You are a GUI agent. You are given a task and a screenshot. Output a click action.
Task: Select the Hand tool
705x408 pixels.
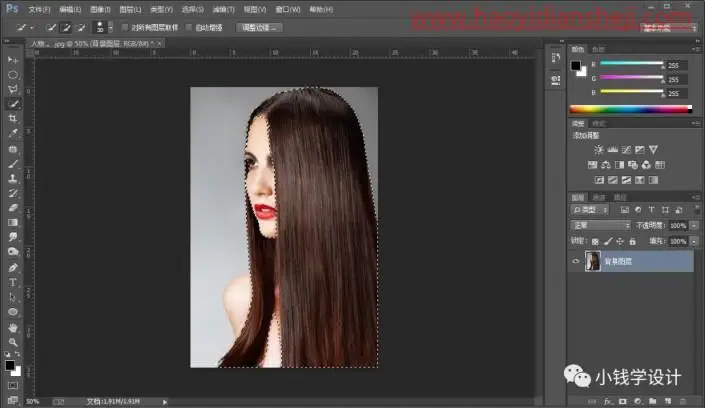tap(13, 327)
